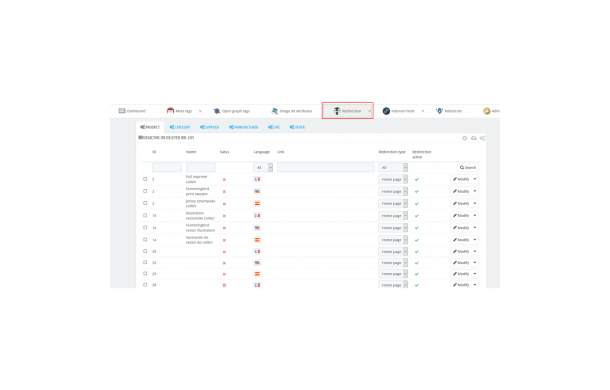Open Redirection type filter dropdown showing All

pos(393,167)
